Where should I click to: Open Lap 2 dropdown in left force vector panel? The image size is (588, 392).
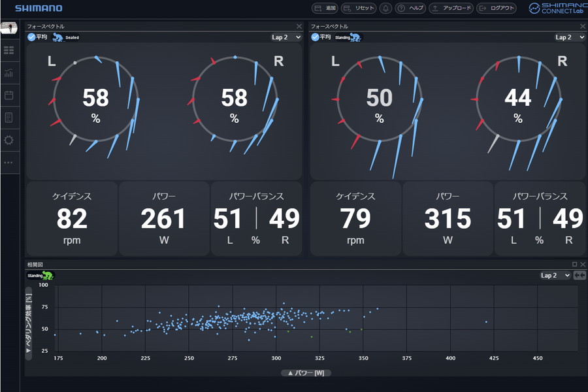[x=286, y=37]
